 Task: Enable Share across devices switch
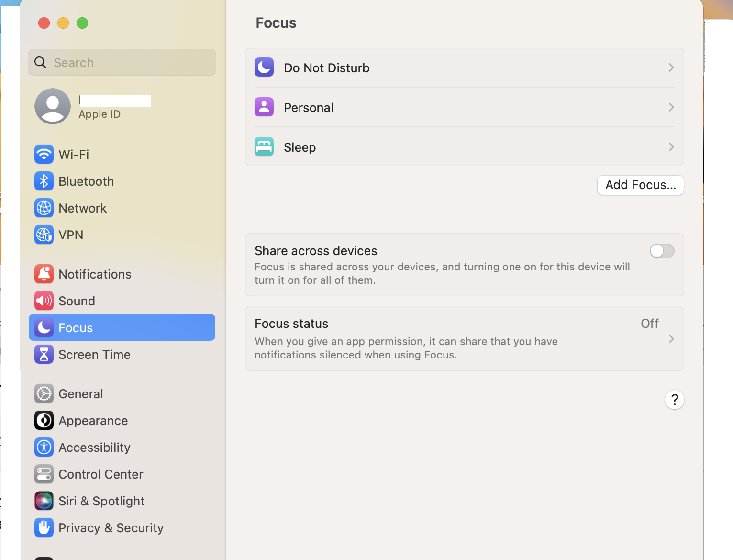click(662, 251)
